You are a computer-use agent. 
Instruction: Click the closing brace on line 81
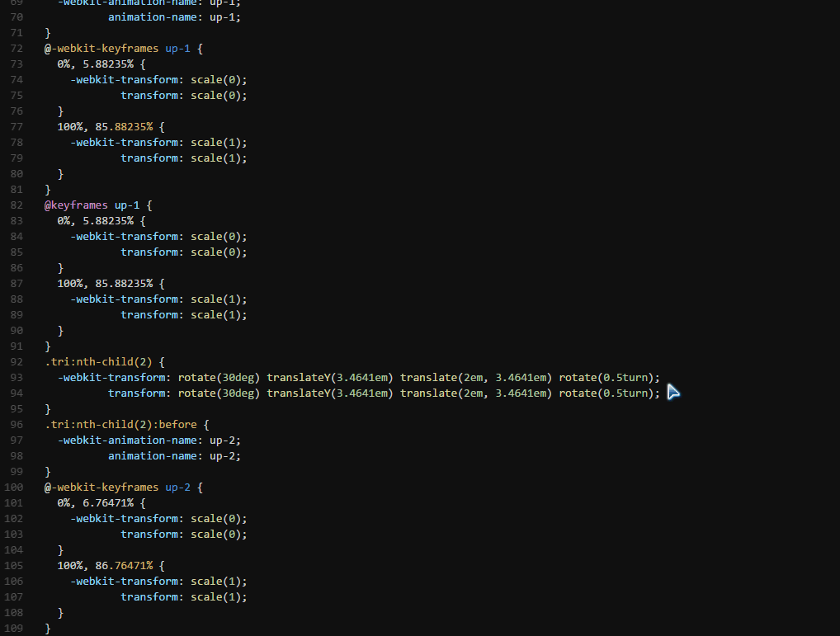point(48,190)
